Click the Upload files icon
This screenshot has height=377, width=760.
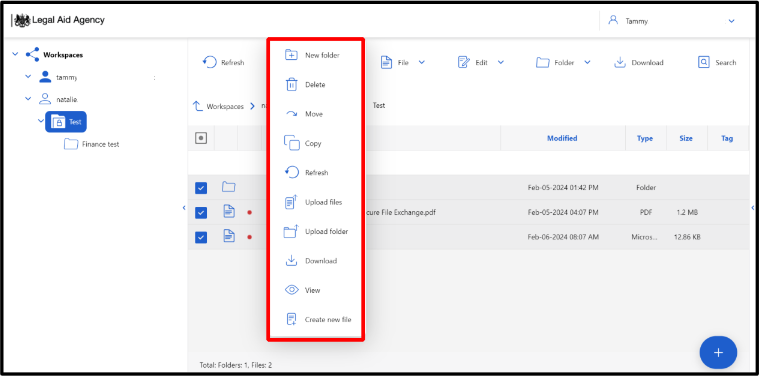(x=291, y=202)
